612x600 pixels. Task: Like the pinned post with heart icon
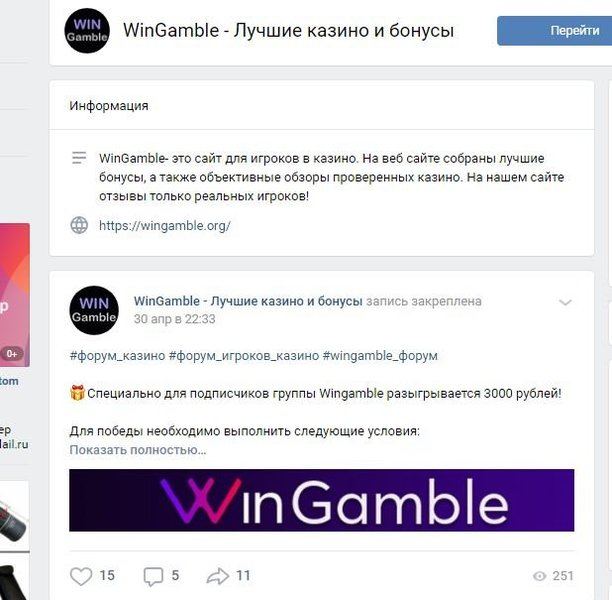[x=81, y=576]
